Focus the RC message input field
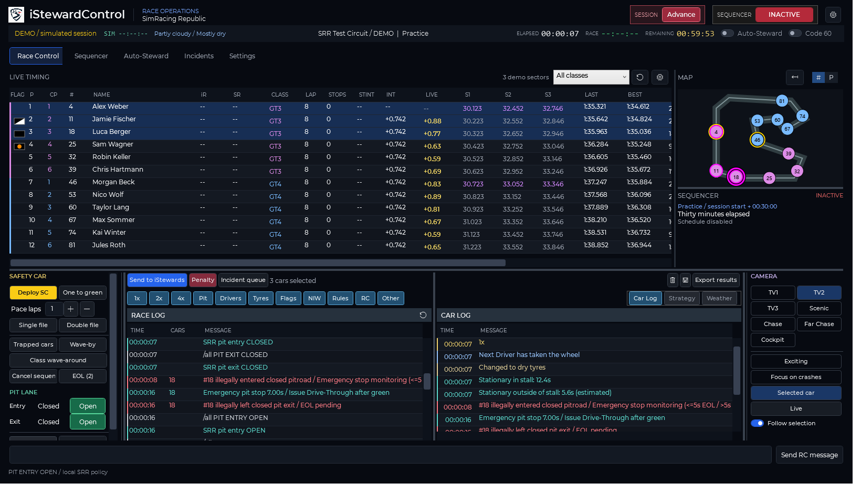Viewport: 861px width, 504px height. pos(390,455)
